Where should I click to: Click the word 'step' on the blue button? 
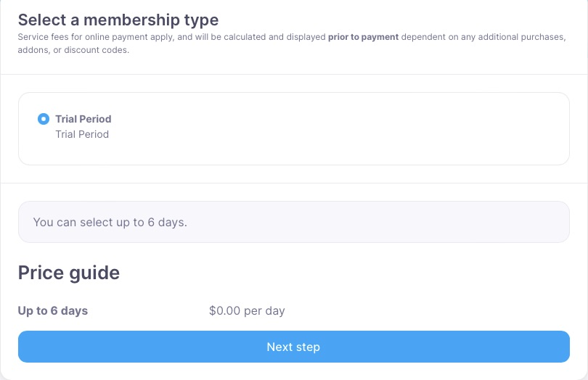coord(307,347)
